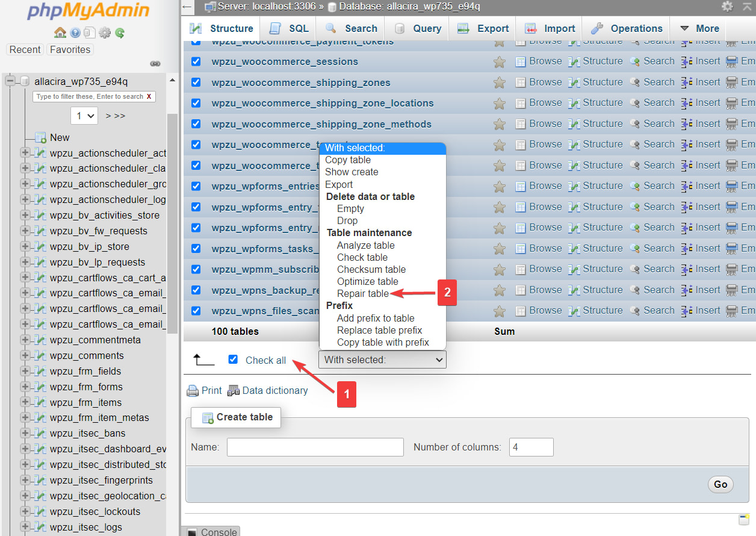Viewport: 756px width, 536px height.
Task: Open the Data dictionary link
Action: (x=274, y=391)
